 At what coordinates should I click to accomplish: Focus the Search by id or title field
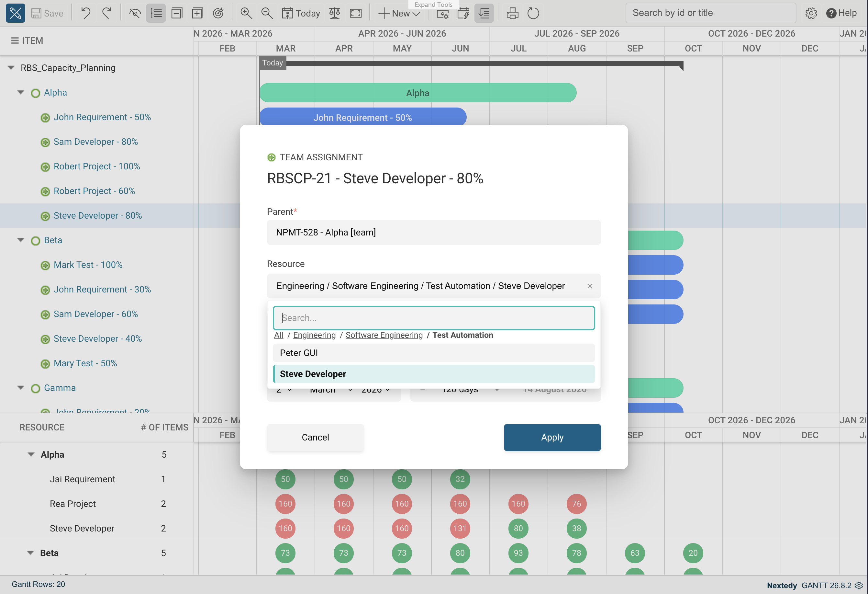pyautogui.click(x=710, y=13)
